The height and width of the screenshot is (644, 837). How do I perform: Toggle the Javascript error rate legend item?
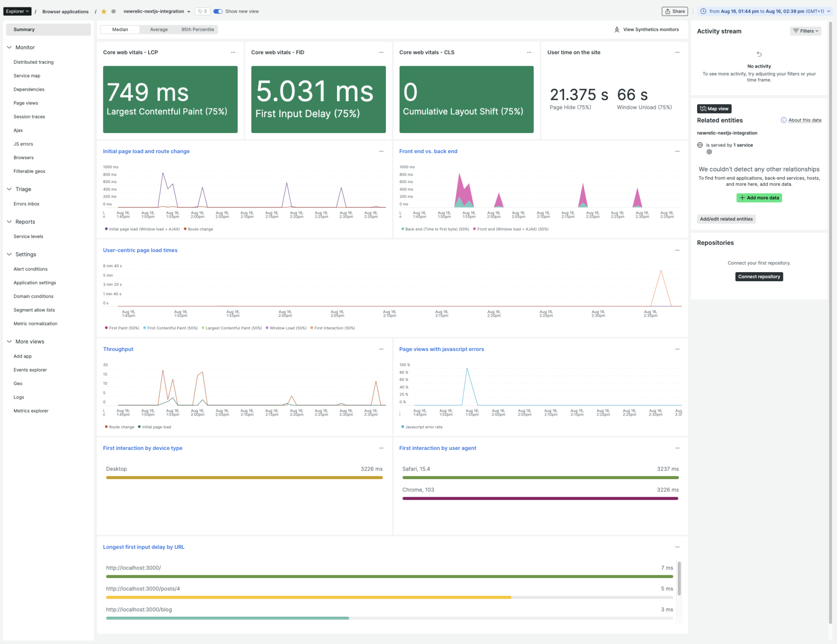click(421, 427)
